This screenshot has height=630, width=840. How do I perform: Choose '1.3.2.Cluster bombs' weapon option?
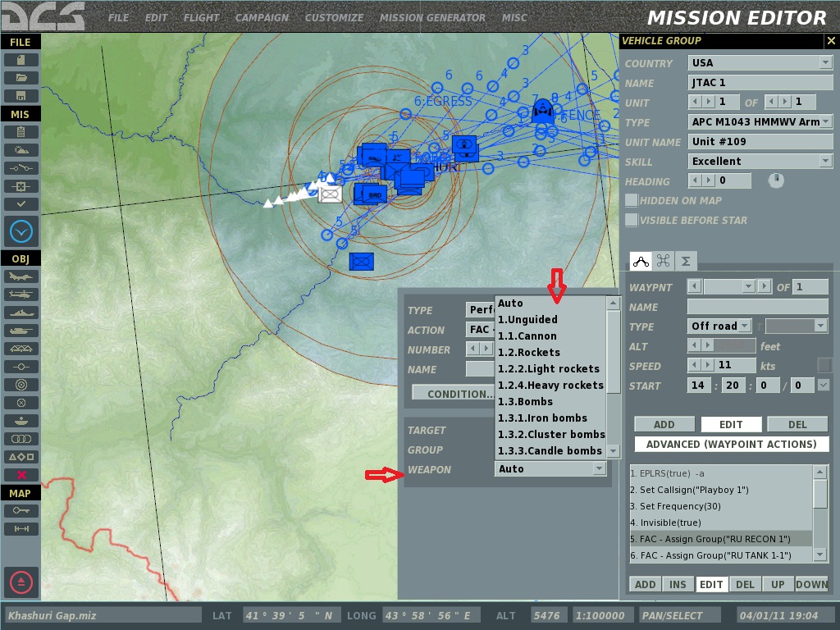click(x=551, y=435)
